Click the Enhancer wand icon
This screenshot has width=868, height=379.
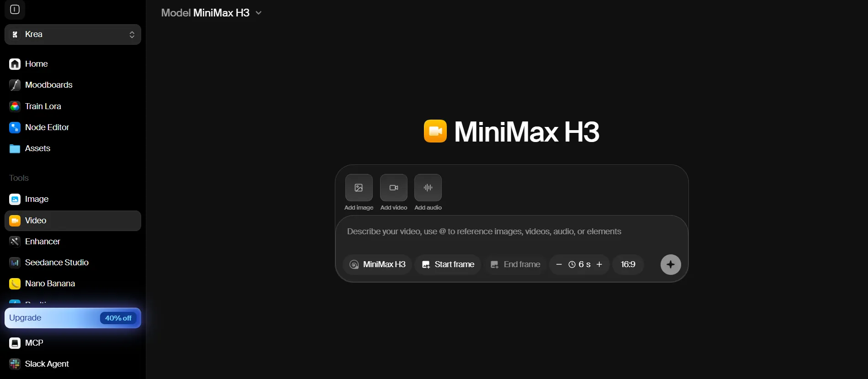15,242
